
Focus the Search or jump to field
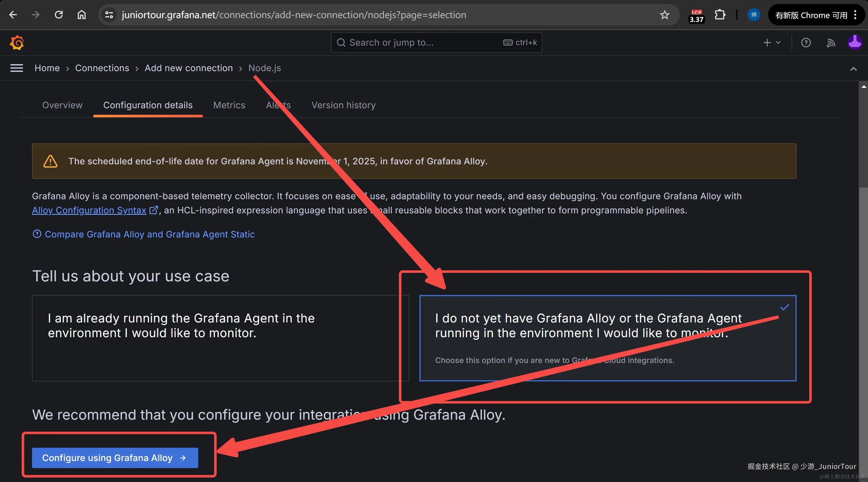click(x=436, y=43)
